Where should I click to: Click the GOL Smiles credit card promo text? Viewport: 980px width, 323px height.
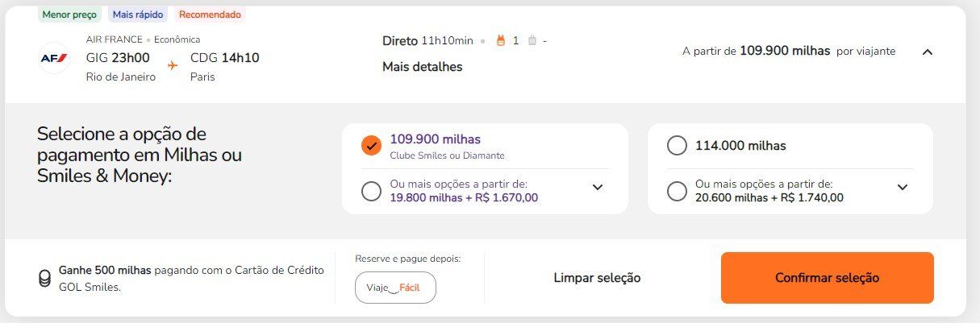[x=191, y=278]
